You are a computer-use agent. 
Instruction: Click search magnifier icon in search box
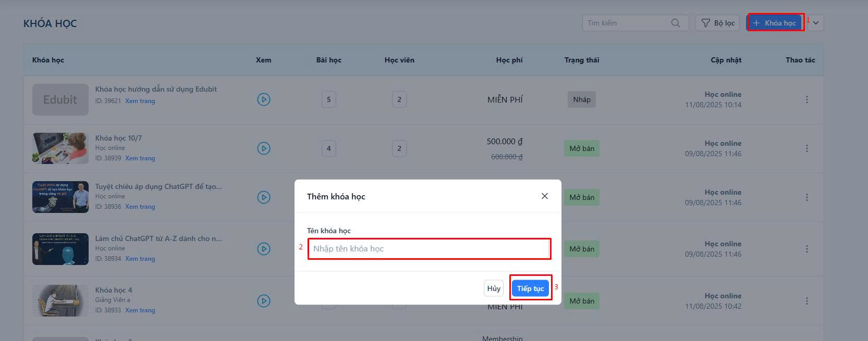coord(676,23)
